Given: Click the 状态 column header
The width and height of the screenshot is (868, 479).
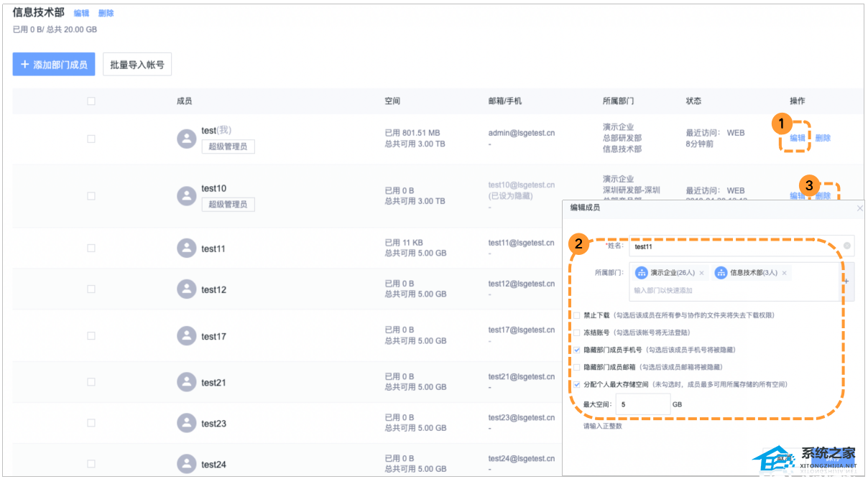Looking at the screenshot, I should (x=694, y=101).
